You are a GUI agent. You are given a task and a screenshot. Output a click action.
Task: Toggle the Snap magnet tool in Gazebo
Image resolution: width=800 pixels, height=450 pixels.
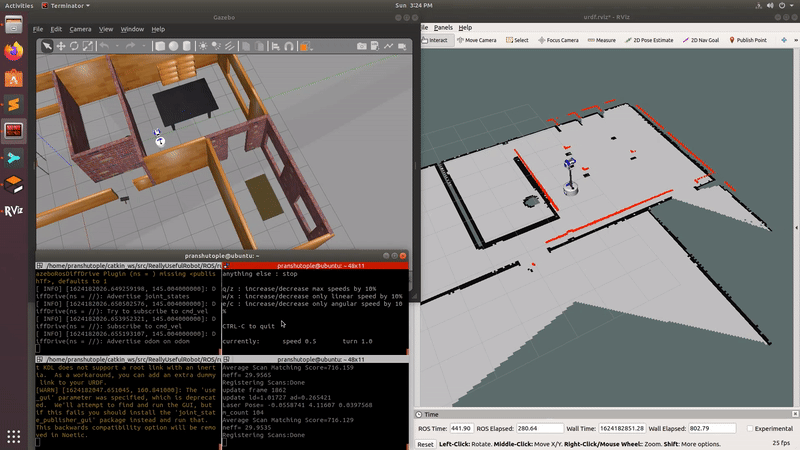(289, 46)
